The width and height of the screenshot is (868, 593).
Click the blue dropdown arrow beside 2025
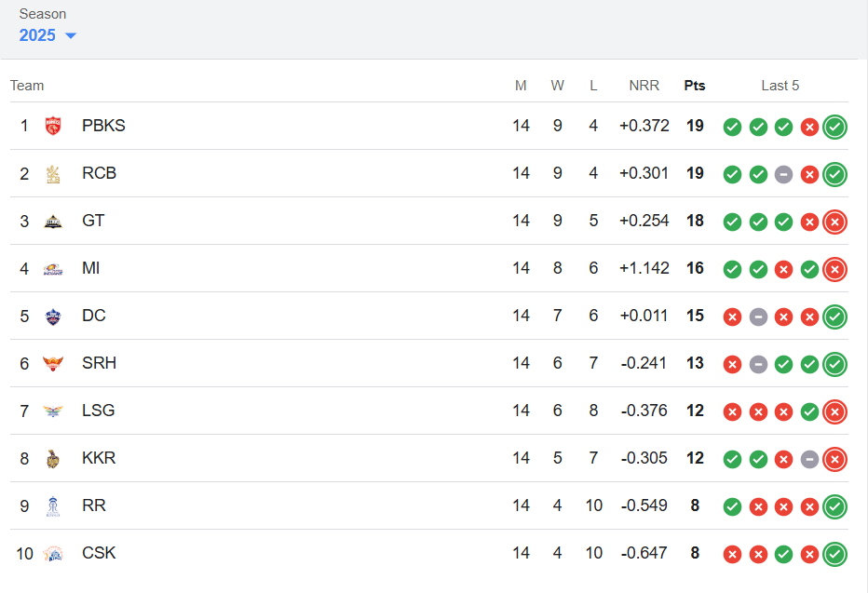(70, 36)
